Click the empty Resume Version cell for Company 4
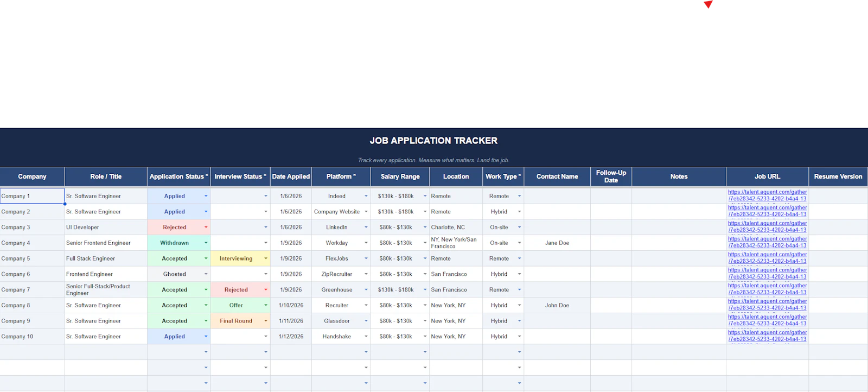Image resolution: width=868 pixels, height=392 pixels. point(838,243)
